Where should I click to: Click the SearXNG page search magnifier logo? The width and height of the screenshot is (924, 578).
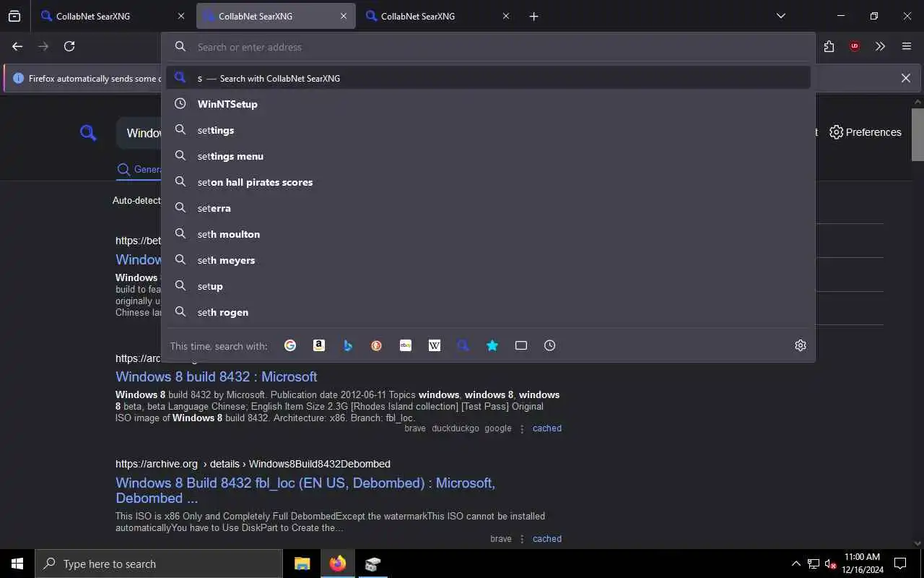tap(88, 132)
